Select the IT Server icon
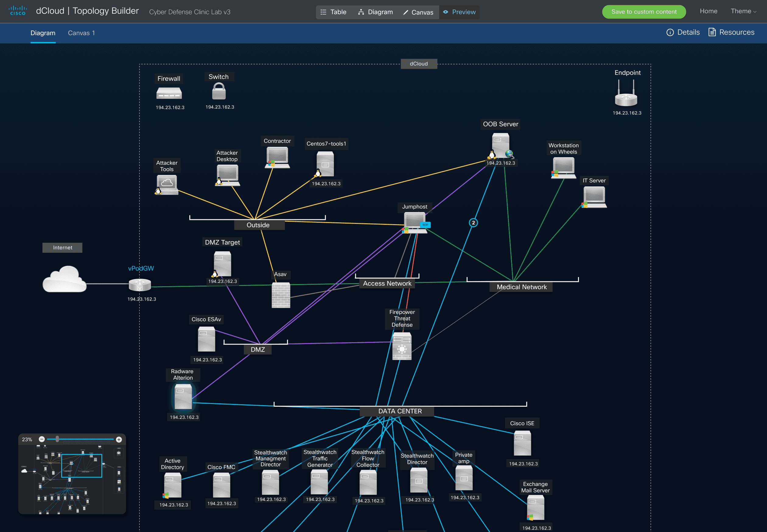 coord(594,197)
